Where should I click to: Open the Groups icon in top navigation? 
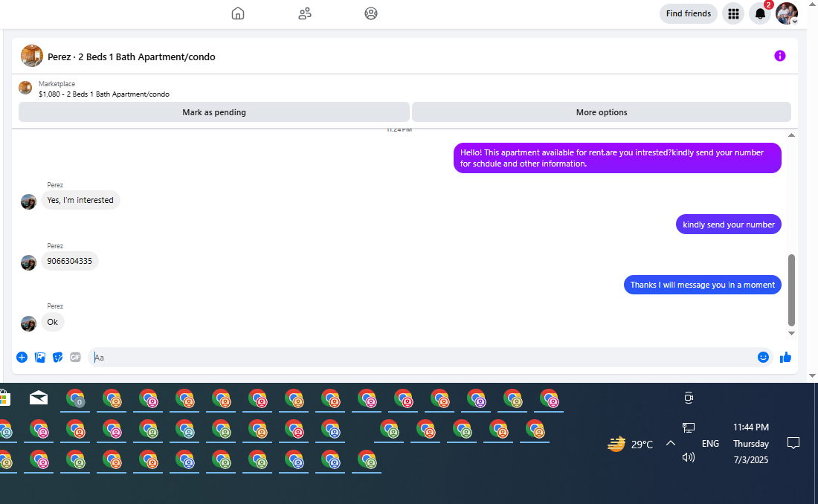click(x=371, y=13)
